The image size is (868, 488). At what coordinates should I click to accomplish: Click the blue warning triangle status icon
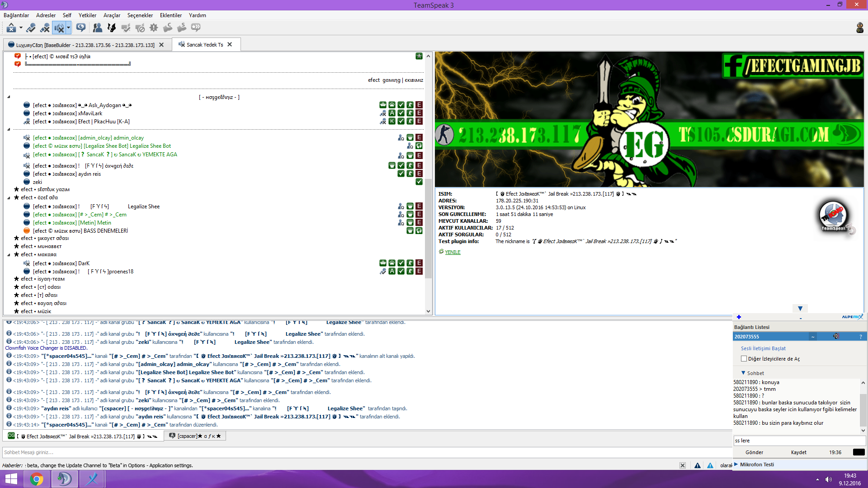710,465
